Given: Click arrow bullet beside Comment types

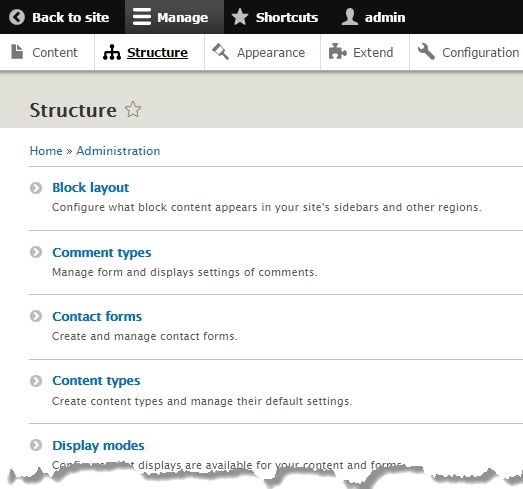Looking at the screenshot, I should pos(36,252).
